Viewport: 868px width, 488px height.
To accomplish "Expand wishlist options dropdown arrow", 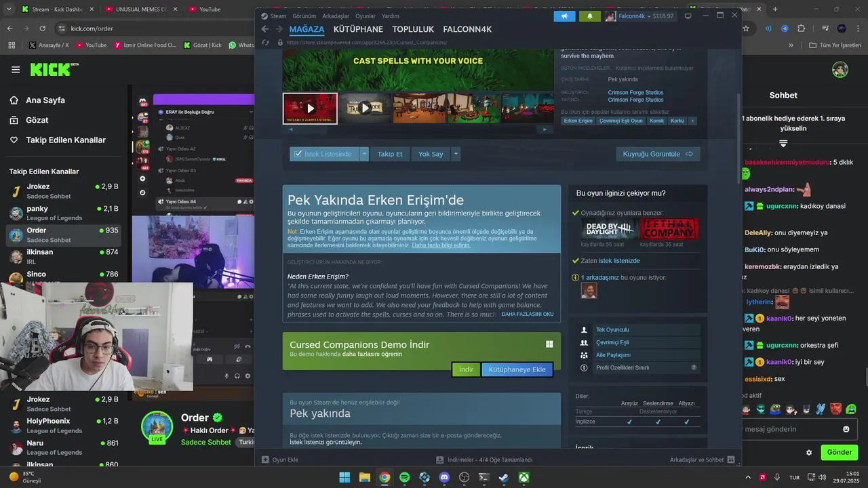I will click(x=364, y=154).
